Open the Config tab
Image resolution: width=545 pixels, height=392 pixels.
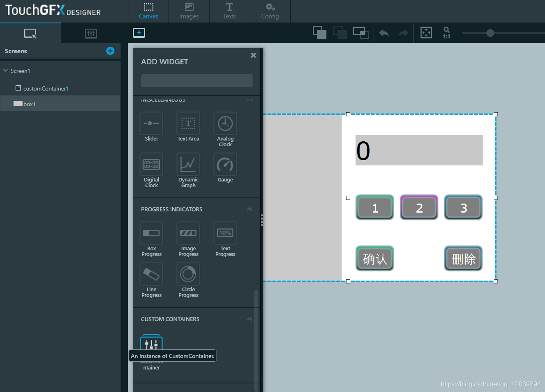pos(270,11)
